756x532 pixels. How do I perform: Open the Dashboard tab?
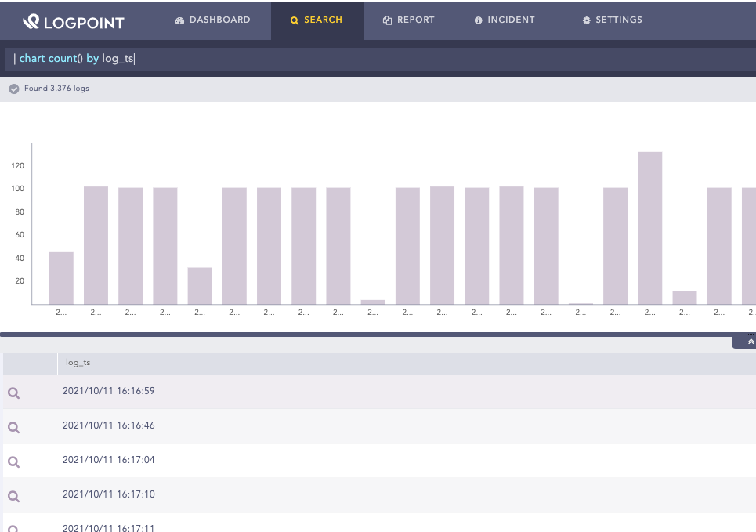pos(213,20)
